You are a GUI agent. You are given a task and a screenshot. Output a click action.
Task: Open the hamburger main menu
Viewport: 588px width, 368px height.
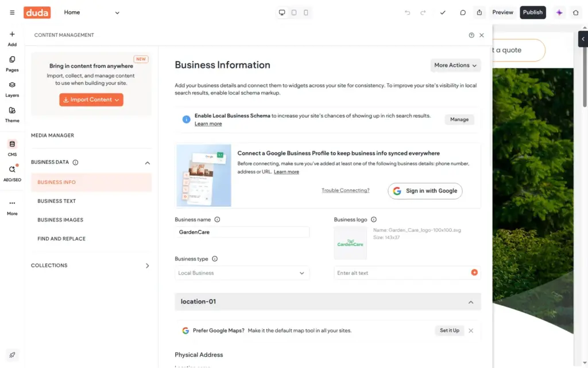click(12, 13)
